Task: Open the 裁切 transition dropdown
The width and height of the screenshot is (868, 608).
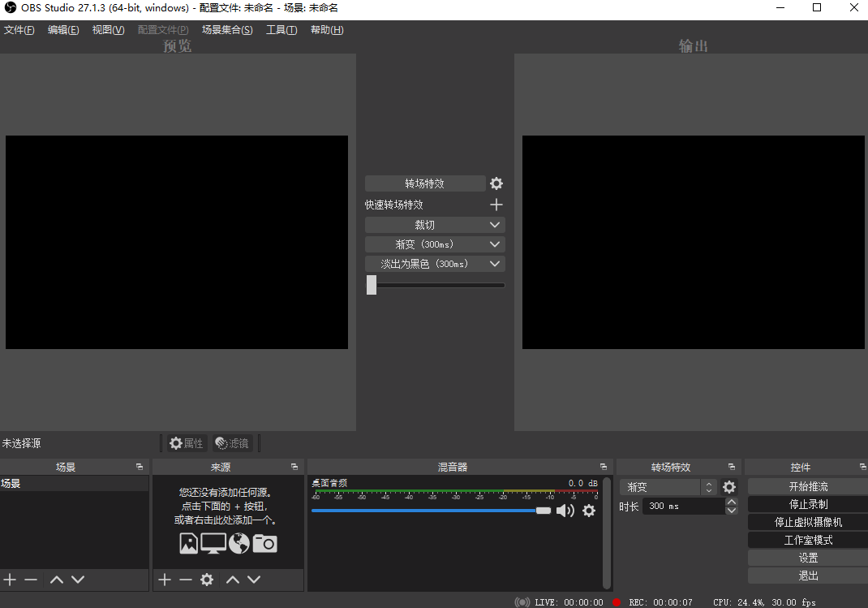Action: [435, 224]
